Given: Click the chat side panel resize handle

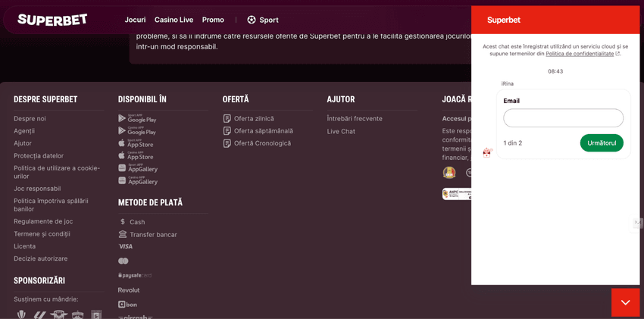Looking at the screenshot, I should [637, 222].
